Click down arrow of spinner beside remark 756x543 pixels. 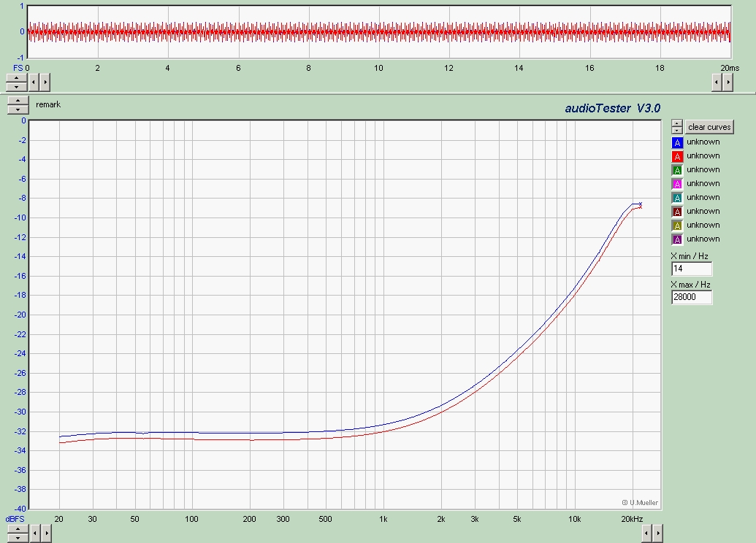(x=18, y=109)
